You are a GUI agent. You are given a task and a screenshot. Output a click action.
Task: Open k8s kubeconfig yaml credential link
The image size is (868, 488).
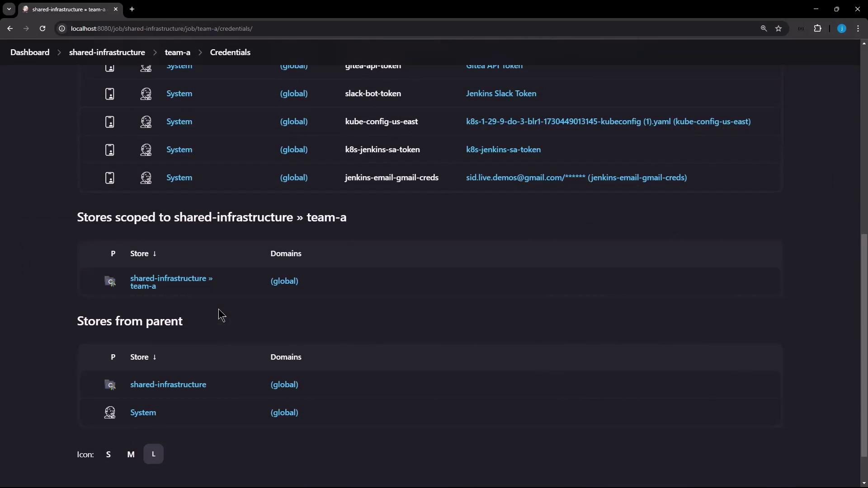tap(609, 122)
